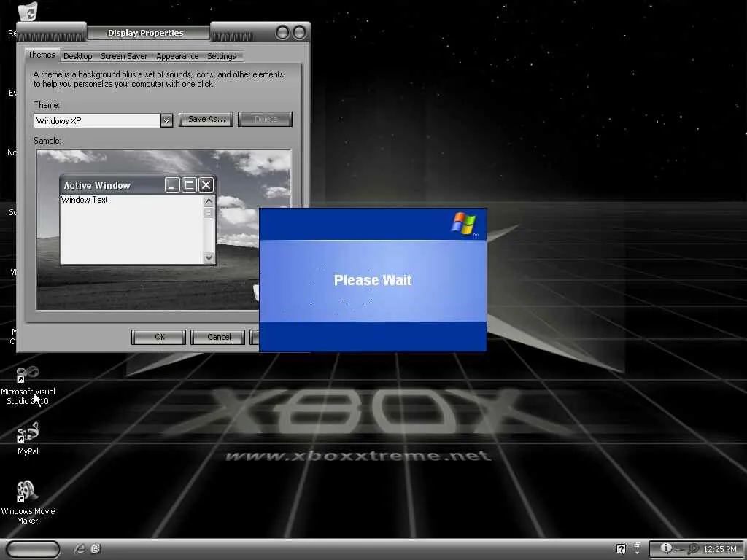Screen dimensions: 747x560
Task: Click second quick launch icon beside Internet Explorer
Action: click(x=96, y=549)
